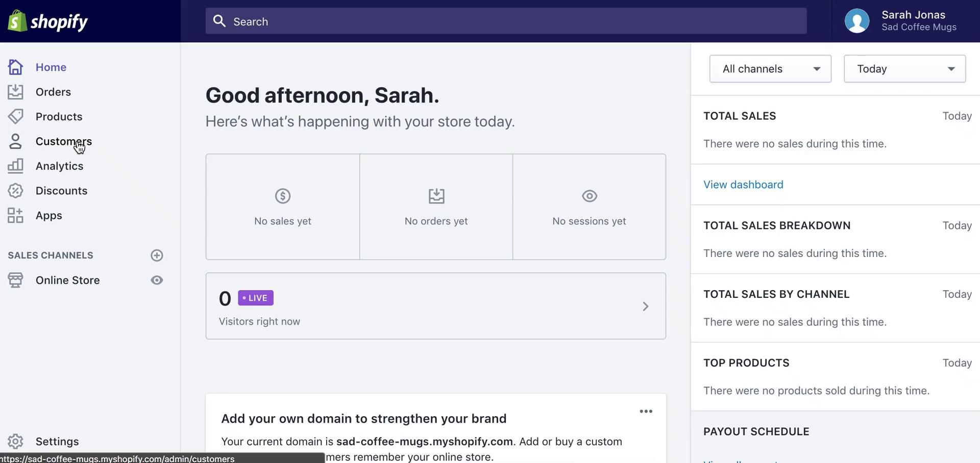Open the Today date range dropdown
This screenshot has width=980, height=463.
pyautogui.click(x=904, y=69)
